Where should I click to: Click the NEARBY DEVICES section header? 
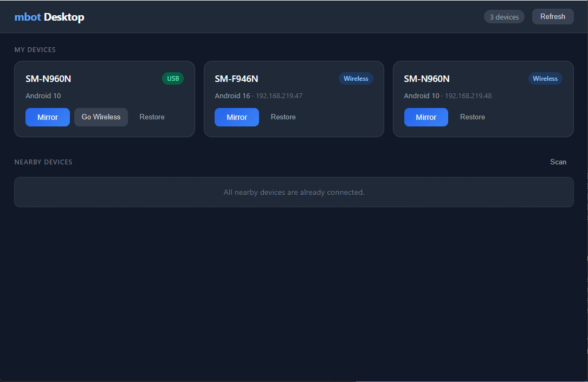tap(43, 162)
